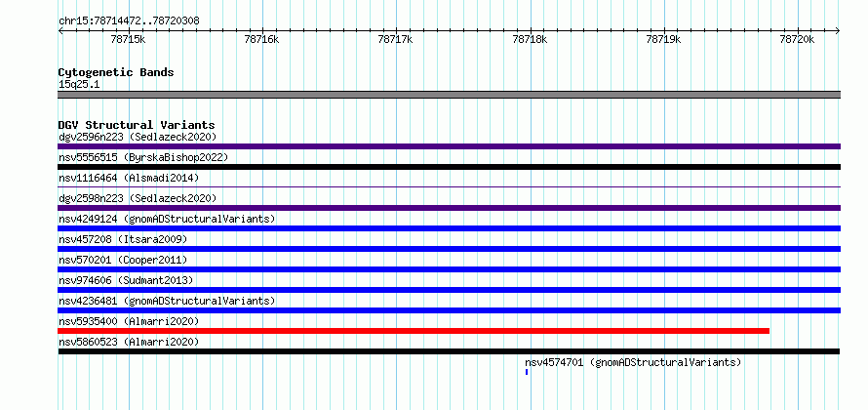
Task: Click the blue bar for nsv570201
Action: click(449, 269)
